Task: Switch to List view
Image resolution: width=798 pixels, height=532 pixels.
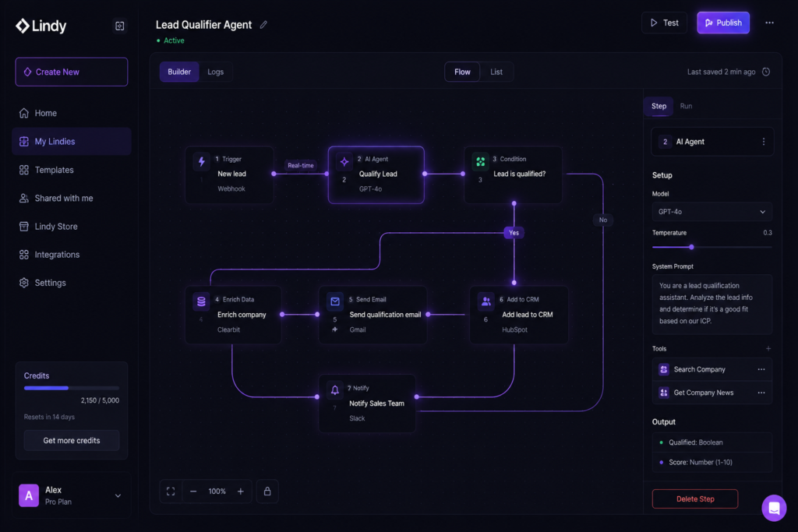Action: [x=496, y=72]
